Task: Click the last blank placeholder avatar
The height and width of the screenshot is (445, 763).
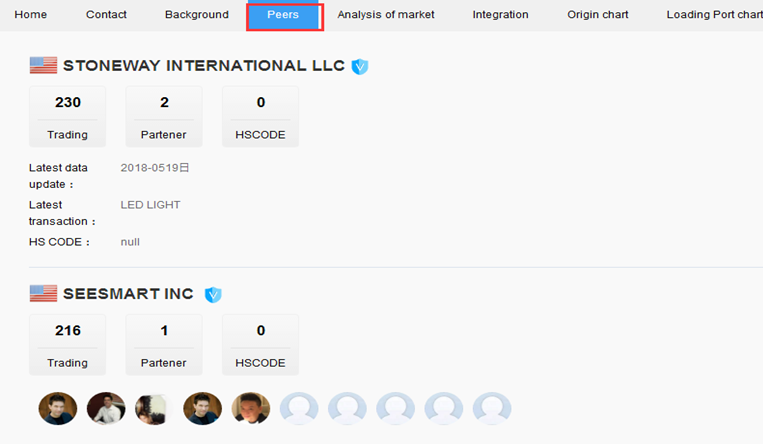Action: pos(492,408)
